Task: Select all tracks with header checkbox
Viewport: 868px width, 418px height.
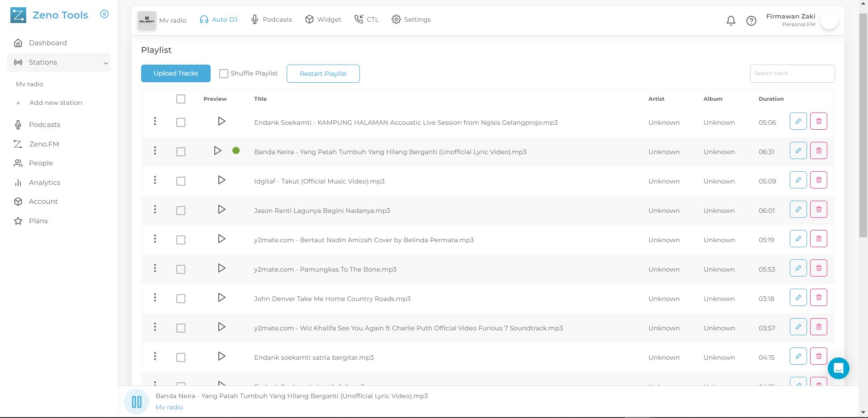Action: click(x=181, y=99)
